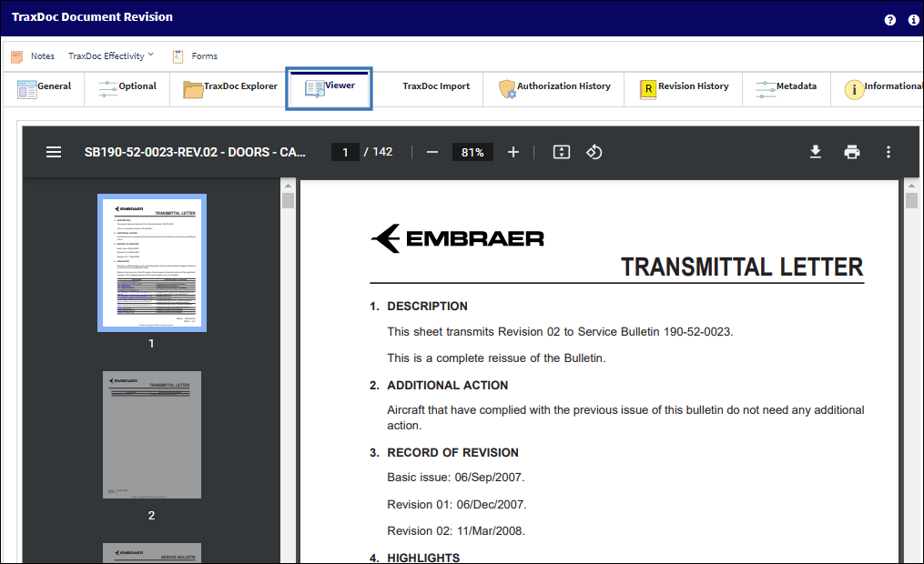
Task: Click the thumbnail panel scrollbar handle
Action: [x=289, y=201]
